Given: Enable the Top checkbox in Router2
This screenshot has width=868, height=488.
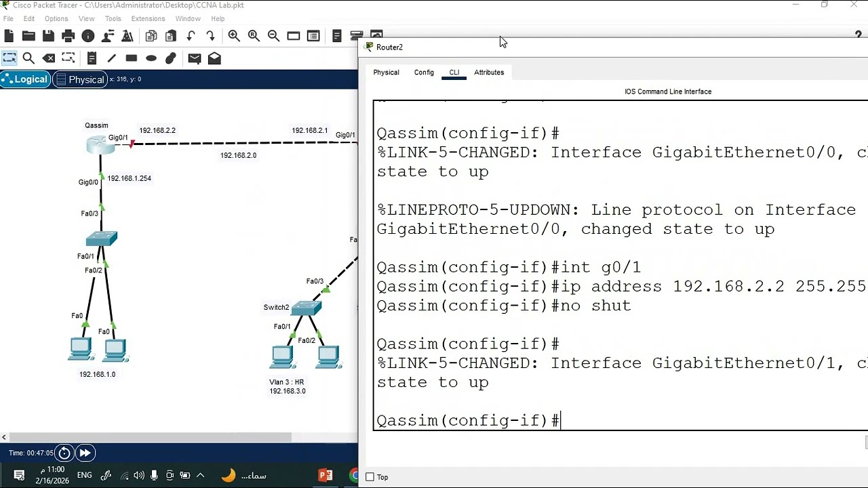Looking at the screenshot, I should click(x=370, y=477).
